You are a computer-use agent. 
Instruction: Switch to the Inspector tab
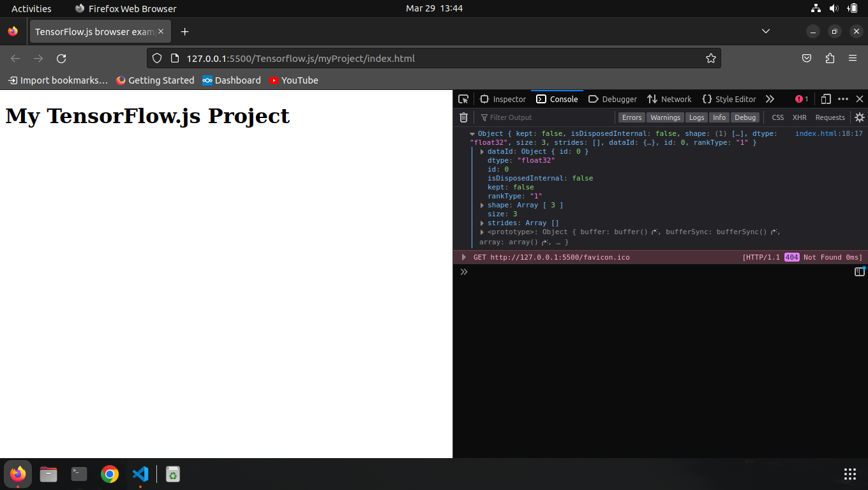tap(503, 99)
